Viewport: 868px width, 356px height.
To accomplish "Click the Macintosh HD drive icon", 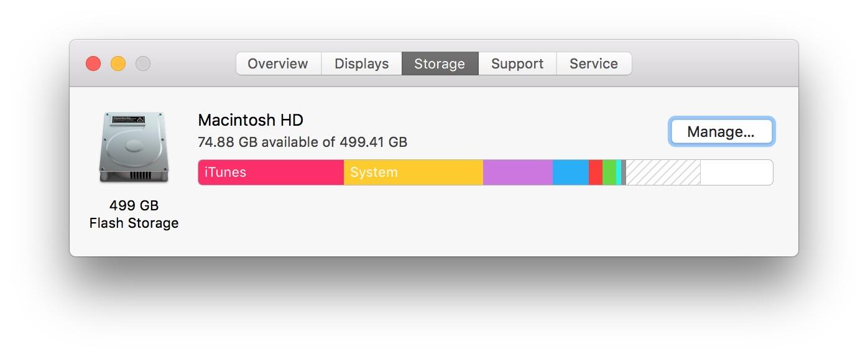I will 133,148.
